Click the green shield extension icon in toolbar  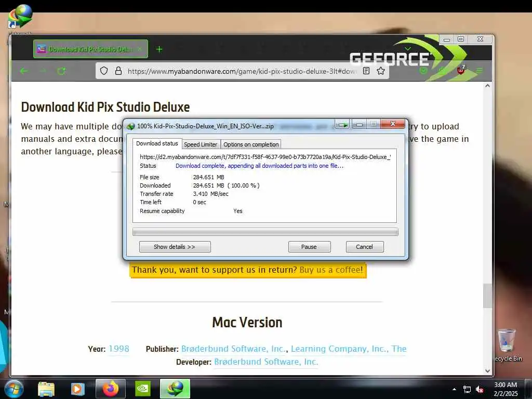423,71
